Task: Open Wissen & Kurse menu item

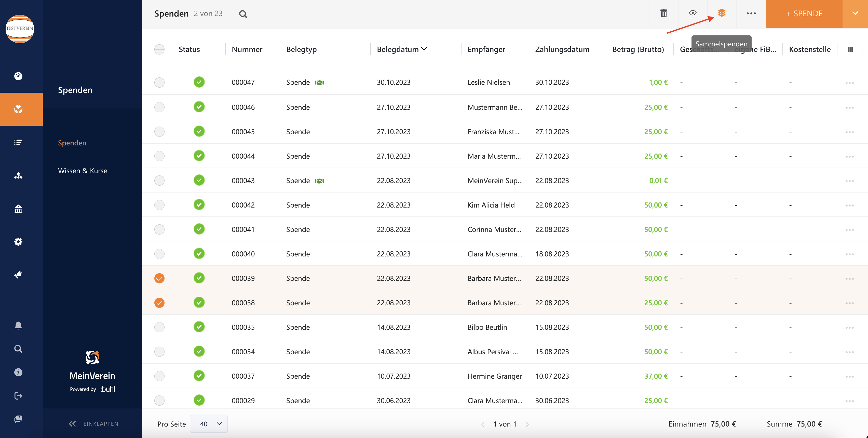Action: click(83, 171)
